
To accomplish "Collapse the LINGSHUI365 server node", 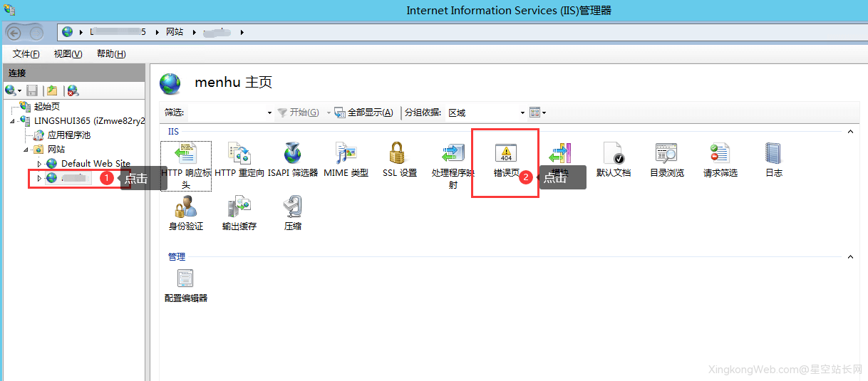I will pos(13,121).
